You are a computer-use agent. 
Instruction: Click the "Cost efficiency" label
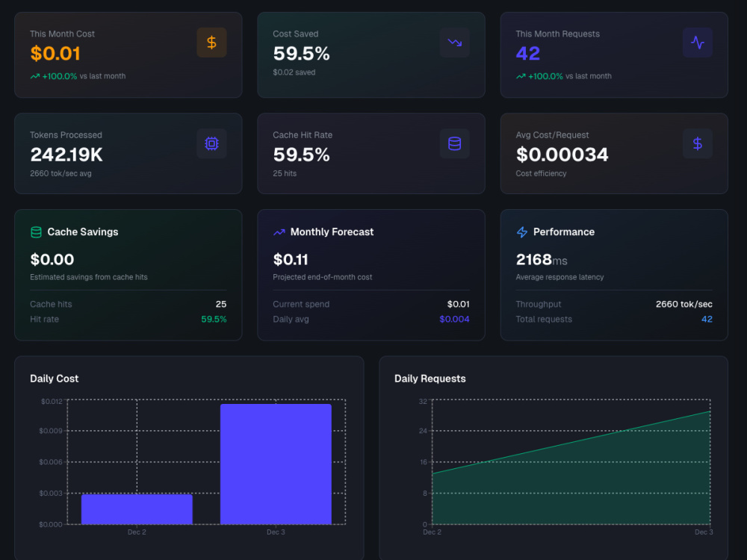click(x=541, y=173)
